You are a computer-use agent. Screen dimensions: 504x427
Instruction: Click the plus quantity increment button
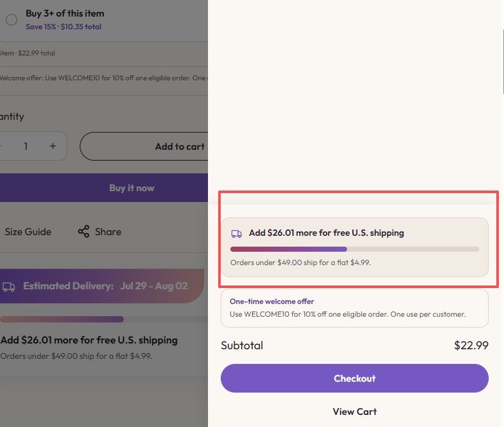pyautogui.click(x=53, y=146)
